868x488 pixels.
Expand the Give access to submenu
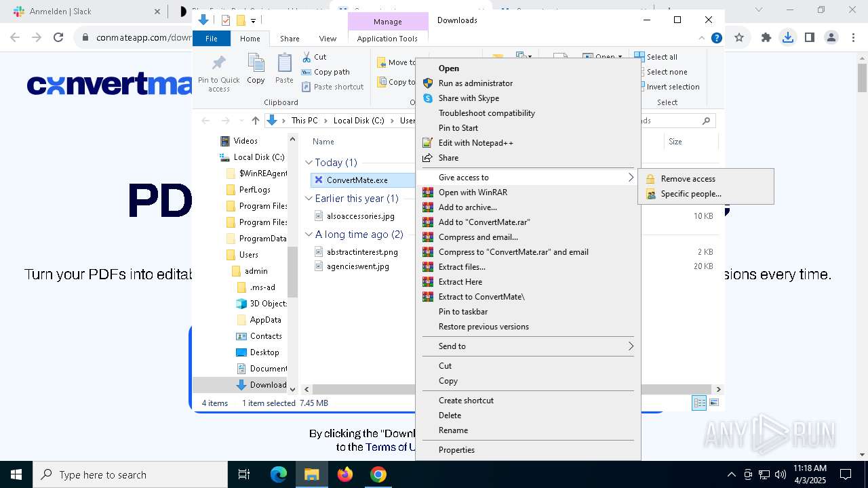coord(528,178)
